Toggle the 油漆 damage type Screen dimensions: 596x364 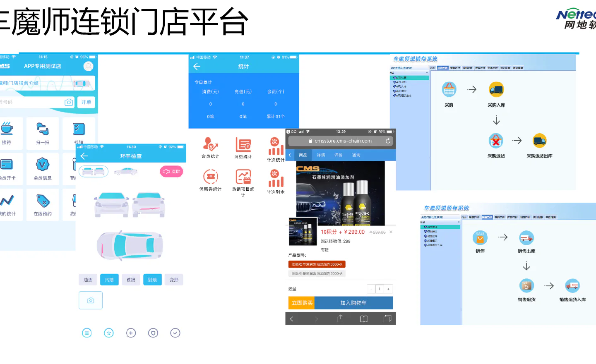[88, 280]
